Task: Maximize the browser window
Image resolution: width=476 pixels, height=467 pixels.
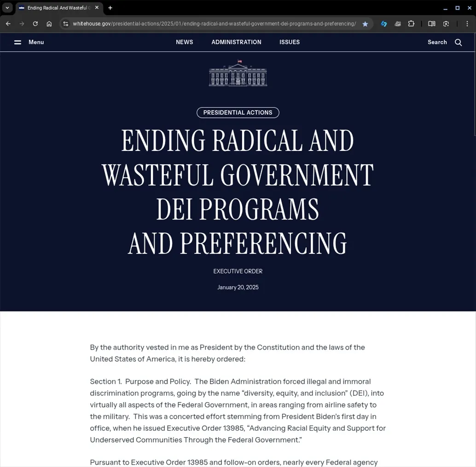Action: coord(458,8)
